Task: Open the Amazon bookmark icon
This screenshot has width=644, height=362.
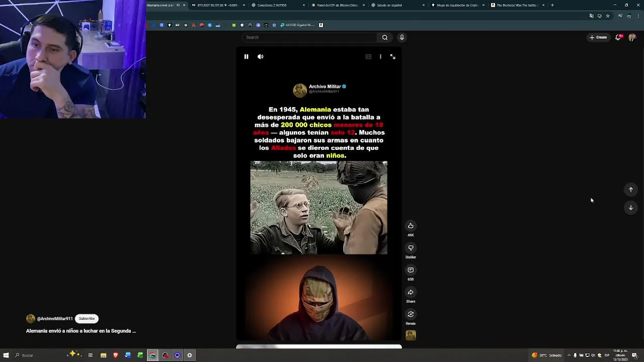Action: point(321,25)
